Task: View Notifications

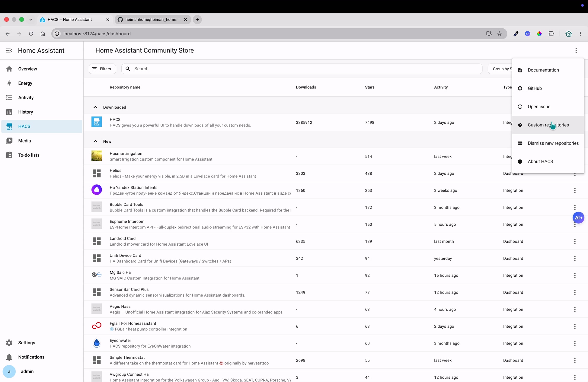Action: pos(42,357)
